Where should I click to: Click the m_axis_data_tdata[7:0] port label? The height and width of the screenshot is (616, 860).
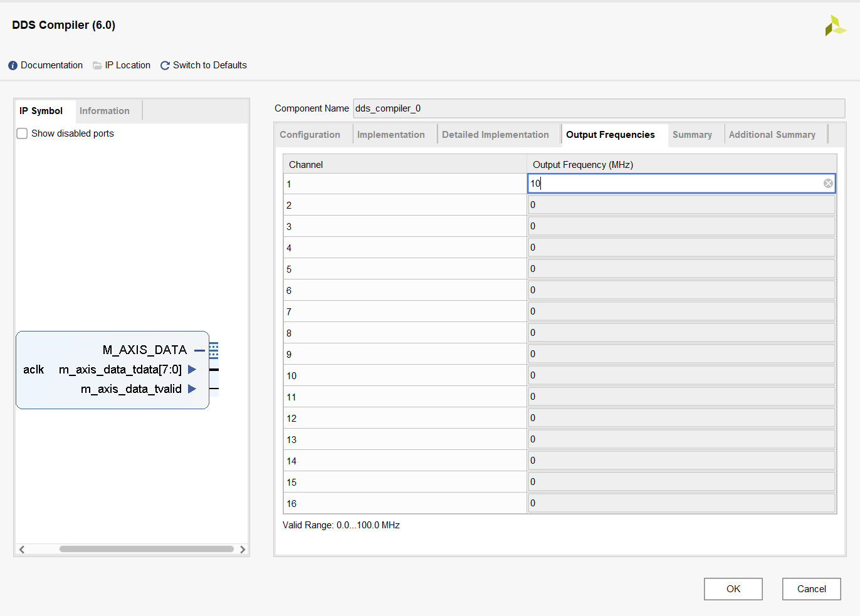tap(120, 370)
